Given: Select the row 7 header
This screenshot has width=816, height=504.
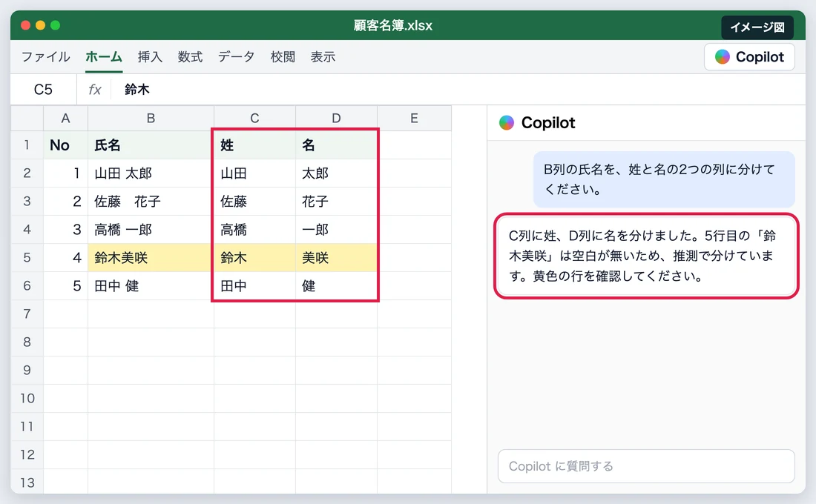Looking at the screenshot, I should coord(27,314).
